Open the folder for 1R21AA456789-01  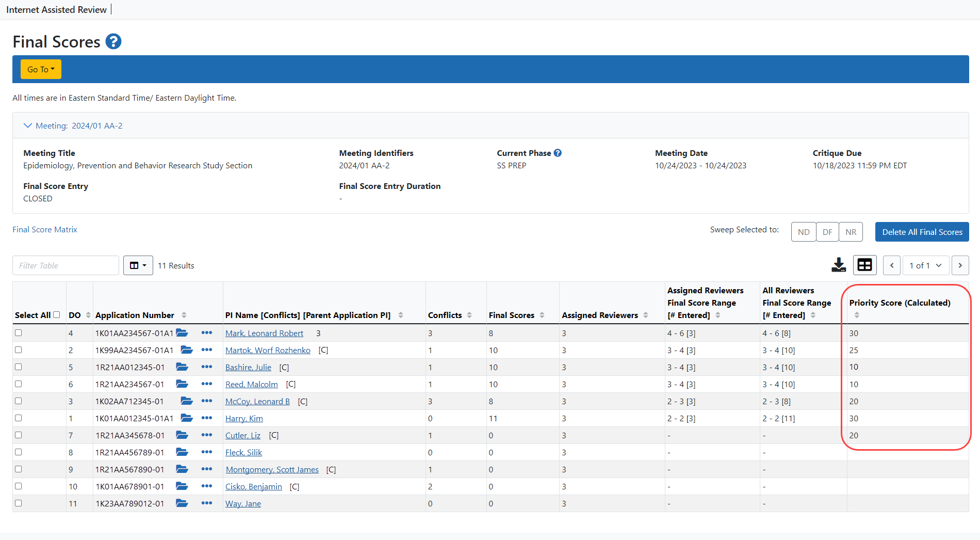pyautogui.click(x=182, y=452)
